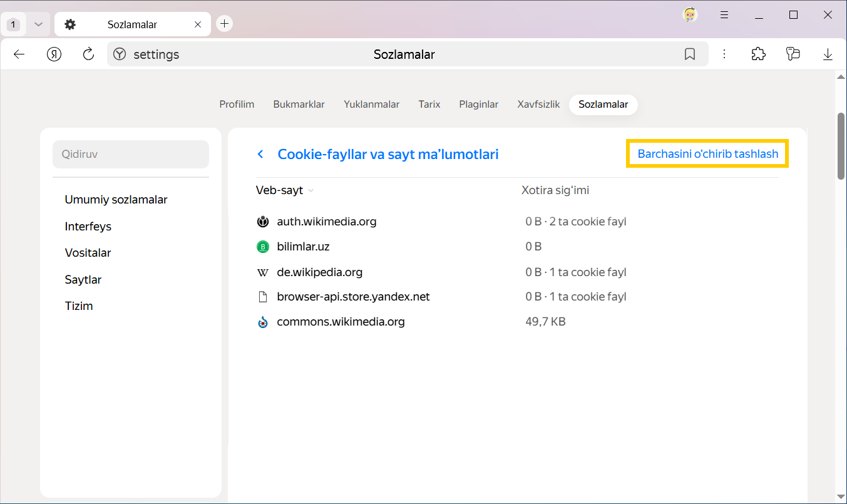Click Barchasini o'chirib tashlash link
Viewport: 847px width, 504px height.
[707, 154]
